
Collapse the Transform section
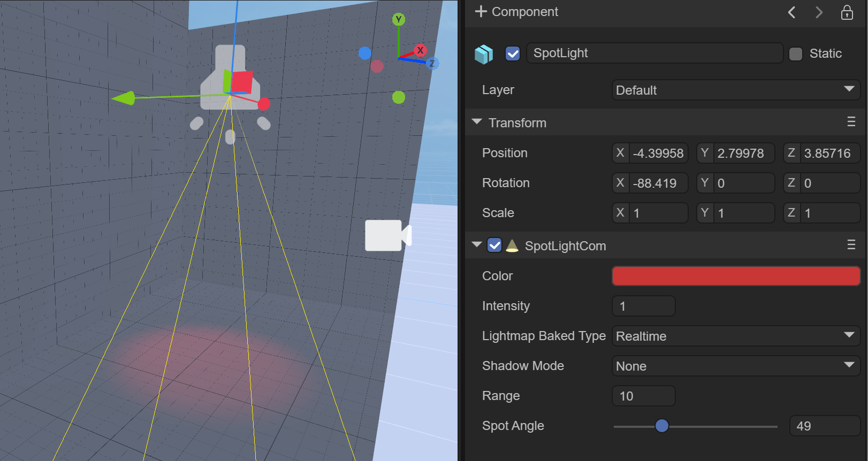click(x=477, y=122)
